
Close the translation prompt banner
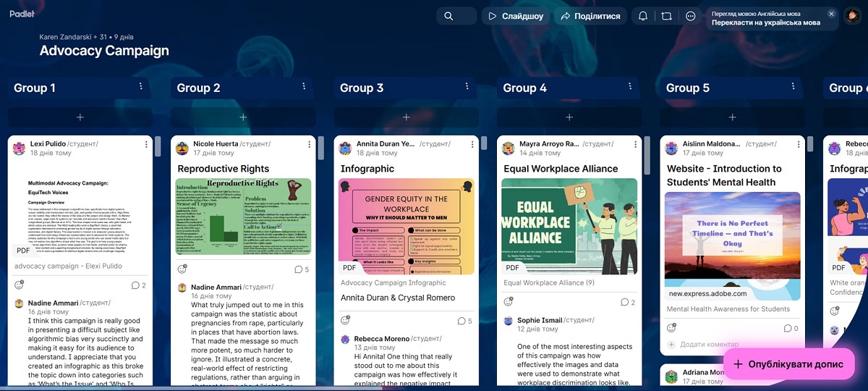[x=831, y=14]
